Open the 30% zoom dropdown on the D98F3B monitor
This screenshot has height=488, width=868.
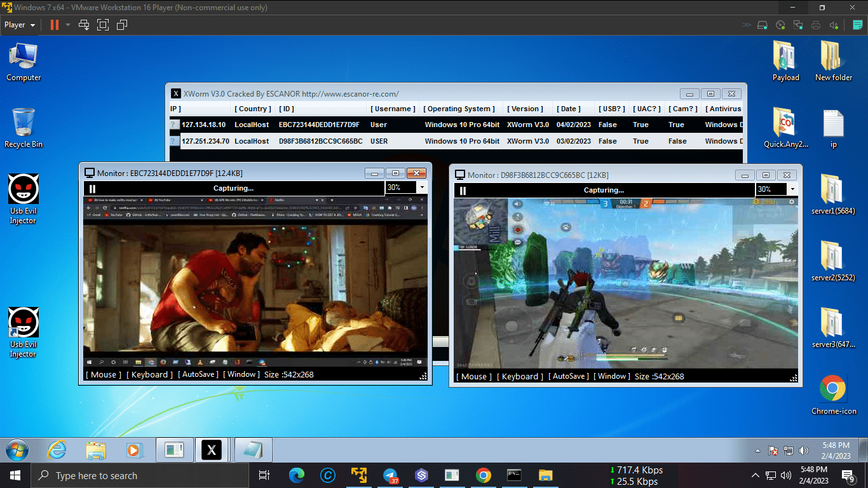tap(792, 189)
